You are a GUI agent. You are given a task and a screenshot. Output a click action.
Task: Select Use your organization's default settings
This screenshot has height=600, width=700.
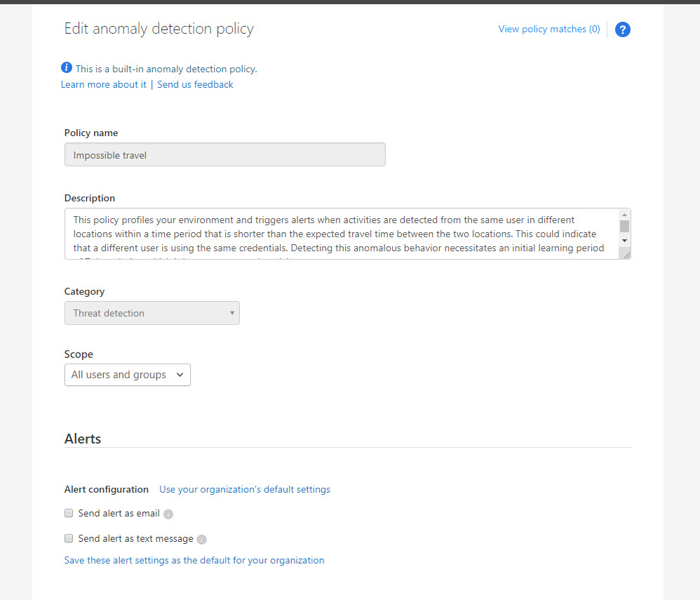click(244, 489)
